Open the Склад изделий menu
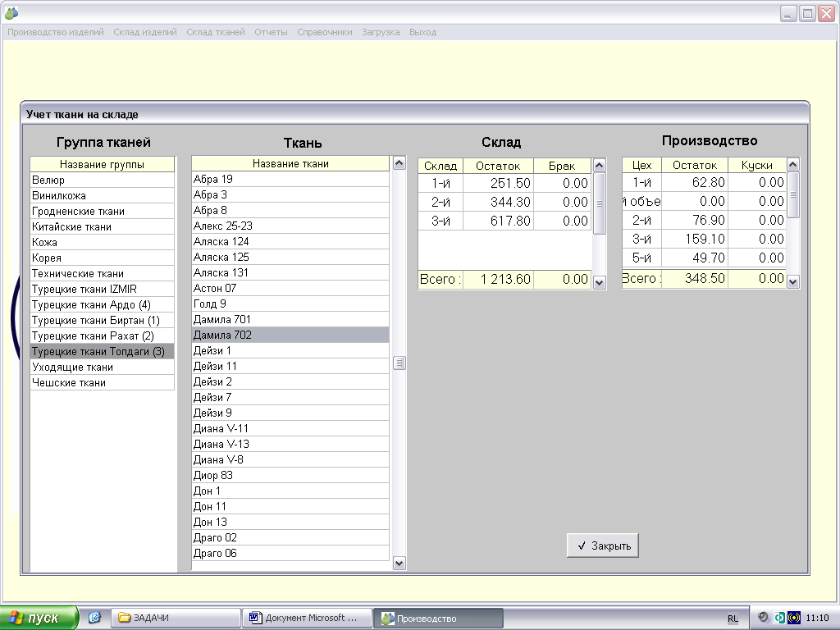 [145, 32]
